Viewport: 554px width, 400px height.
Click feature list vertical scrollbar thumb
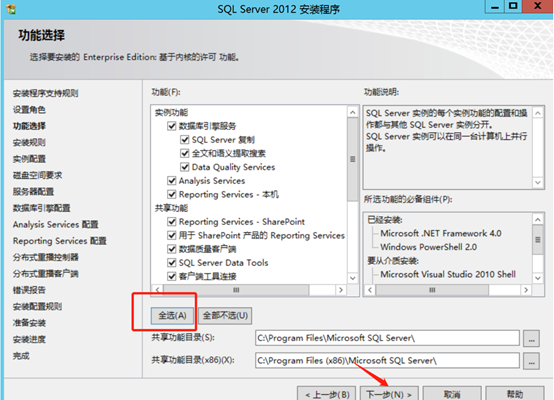352,160
